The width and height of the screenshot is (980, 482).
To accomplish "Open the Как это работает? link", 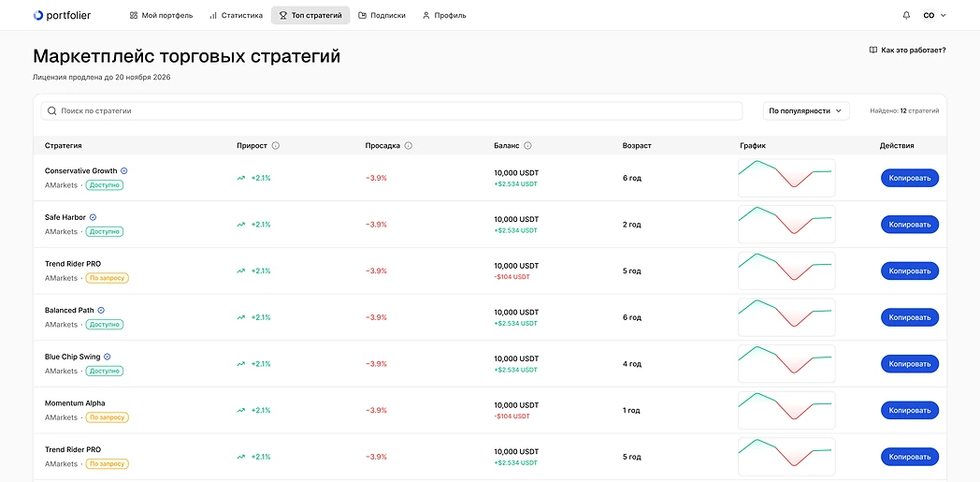I will click(x=907, y=50).
